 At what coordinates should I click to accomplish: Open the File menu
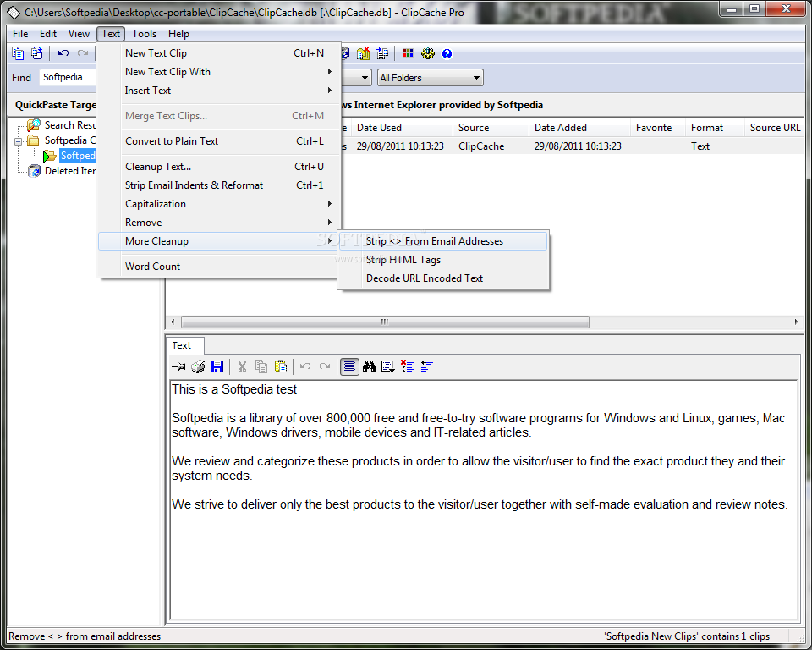(x=20, y=34)
